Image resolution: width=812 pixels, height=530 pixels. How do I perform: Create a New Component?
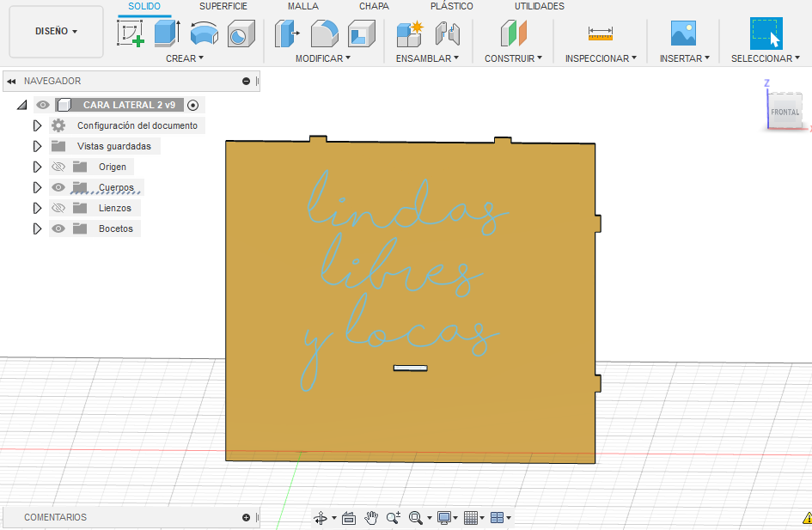[410, 34]
